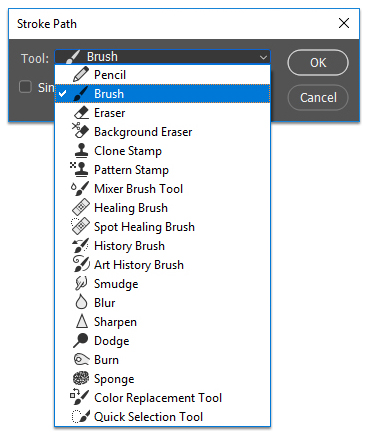
Task: Select the Sharpen triangle icon
Action: pos(81,321)
